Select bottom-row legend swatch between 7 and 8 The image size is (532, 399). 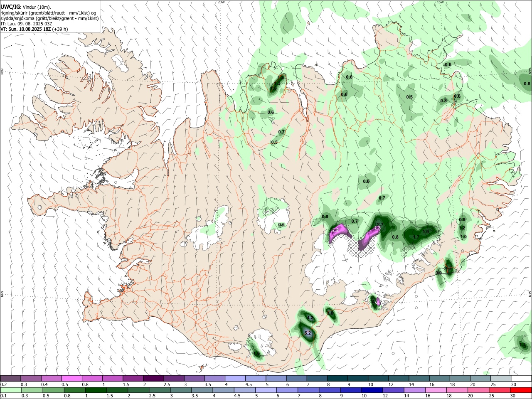click(x=308, y=390)
